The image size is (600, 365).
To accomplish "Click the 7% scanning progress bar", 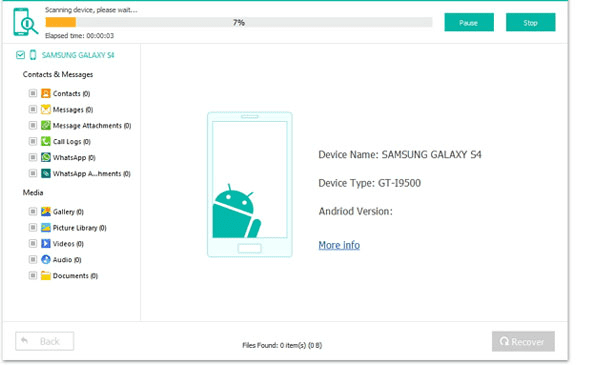I will tap(239, 23).
